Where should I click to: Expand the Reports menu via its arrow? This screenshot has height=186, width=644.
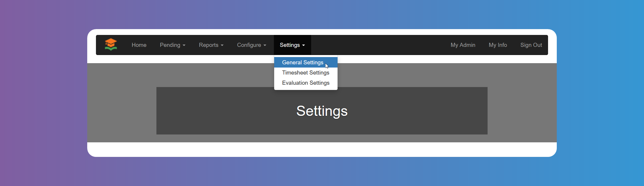(x=222, y=46)
